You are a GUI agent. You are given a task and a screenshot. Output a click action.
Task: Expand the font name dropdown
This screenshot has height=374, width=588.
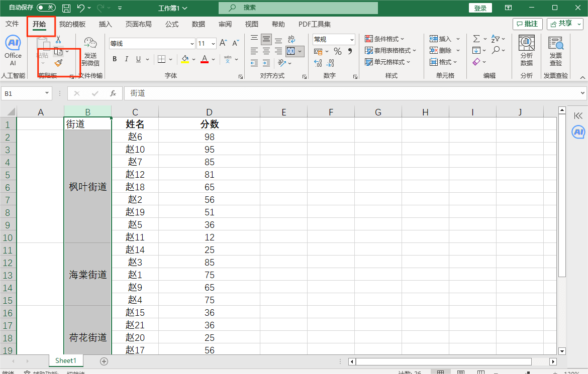(192, 44)
